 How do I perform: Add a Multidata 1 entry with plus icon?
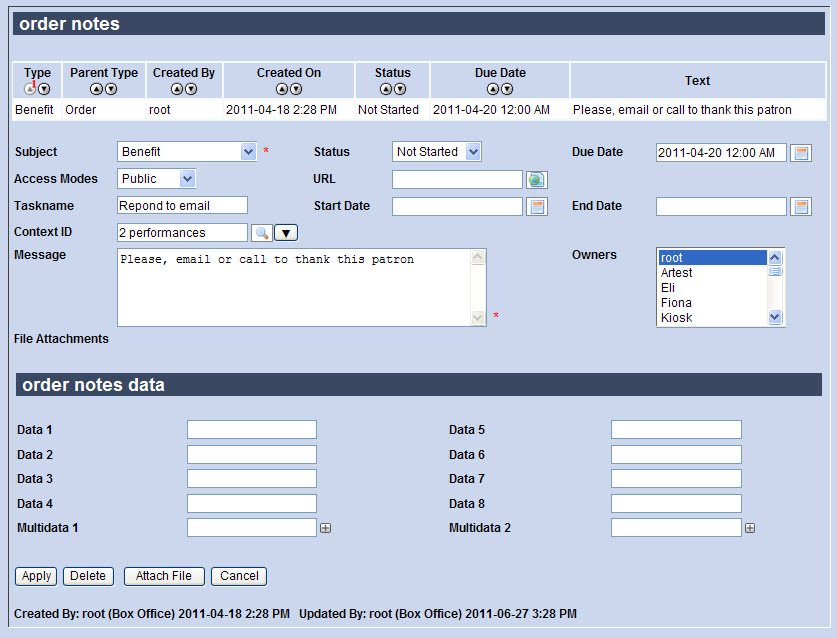tap(325, 528)
